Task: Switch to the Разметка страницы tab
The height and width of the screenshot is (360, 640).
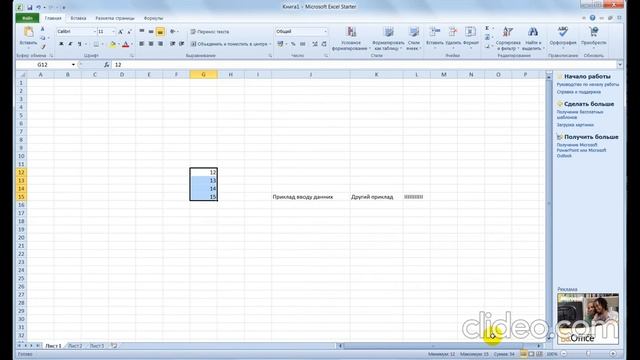Action: tap(115, 18)
